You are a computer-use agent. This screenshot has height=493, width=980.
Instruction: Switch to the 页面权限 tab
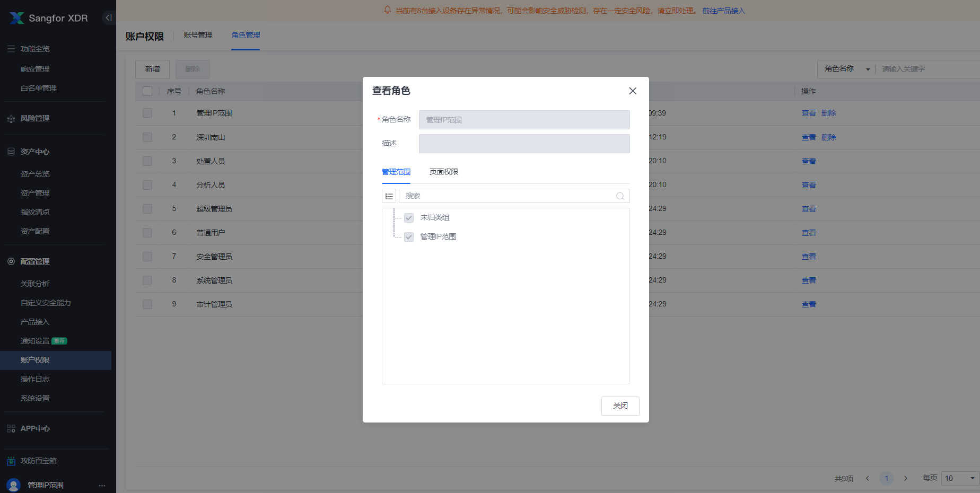444,172
